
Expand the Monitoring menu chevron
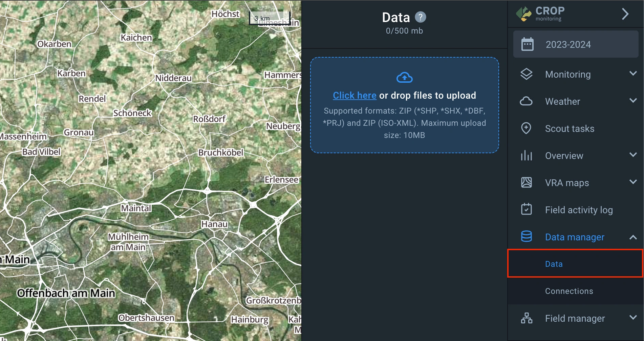[x=633, y=74]
